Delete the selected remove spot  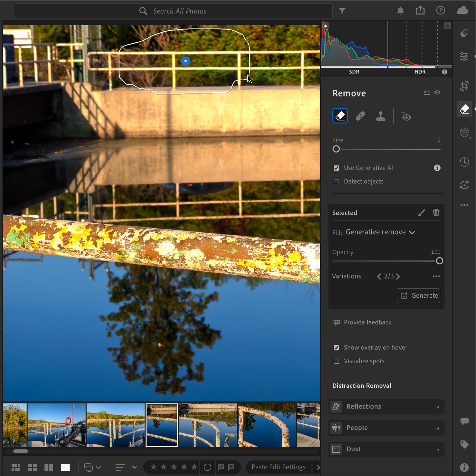click(x=436, y=213)
